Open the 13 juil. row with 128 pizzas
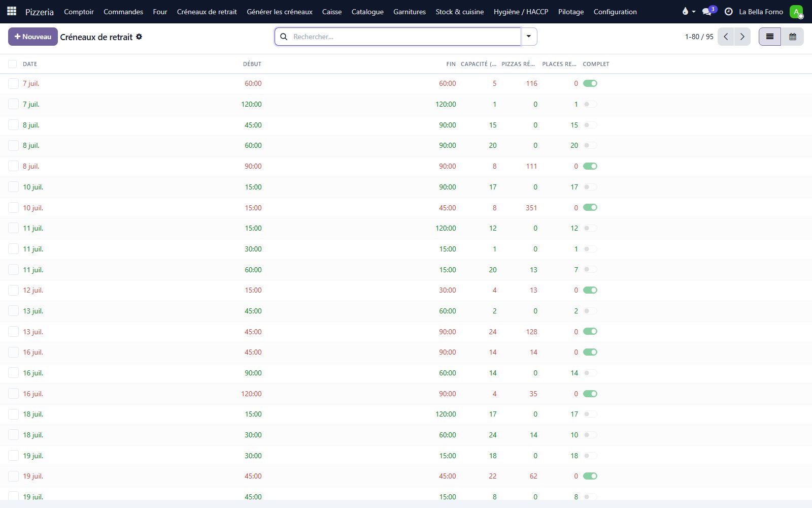Screen dimensions: 812x508 click(406, 331)
